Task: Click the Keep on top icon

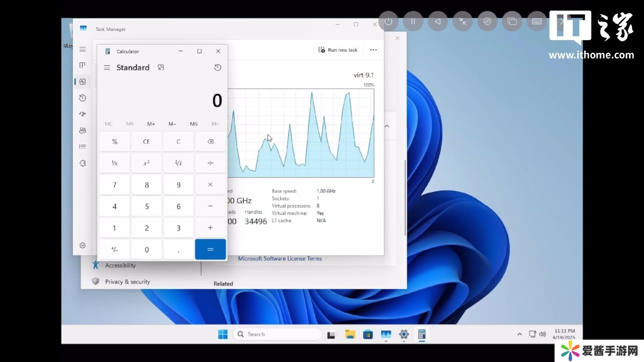Action: point(161,67)
